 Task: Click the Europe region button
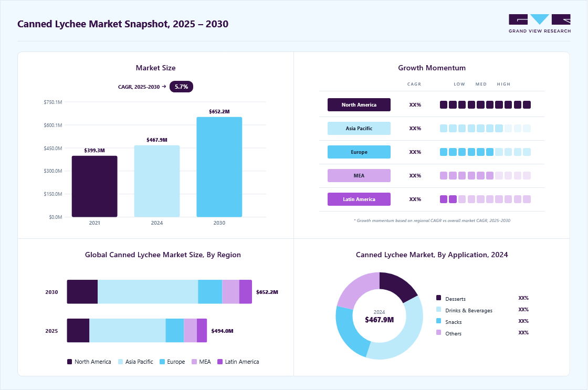coord(359,152)
